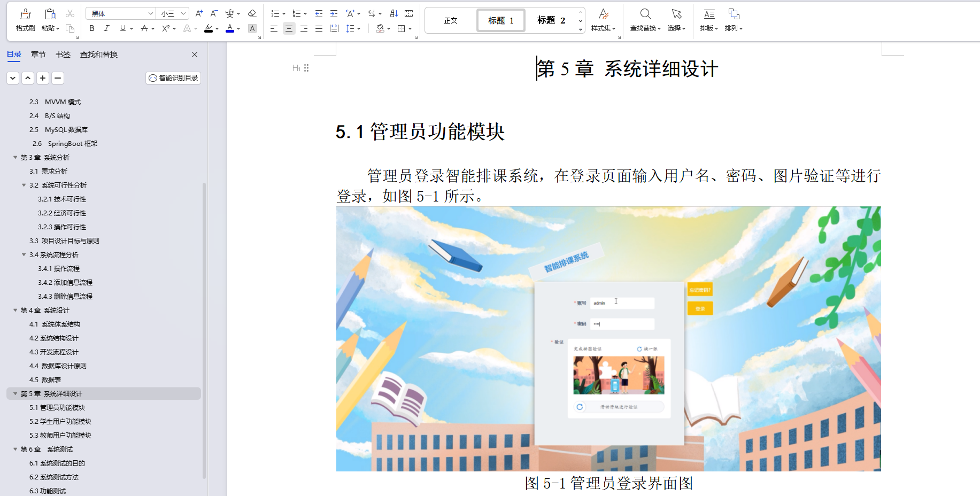Click the 智能识别目录 button
This screenshot has width=980, height=496.
click(x=173, y=77)
